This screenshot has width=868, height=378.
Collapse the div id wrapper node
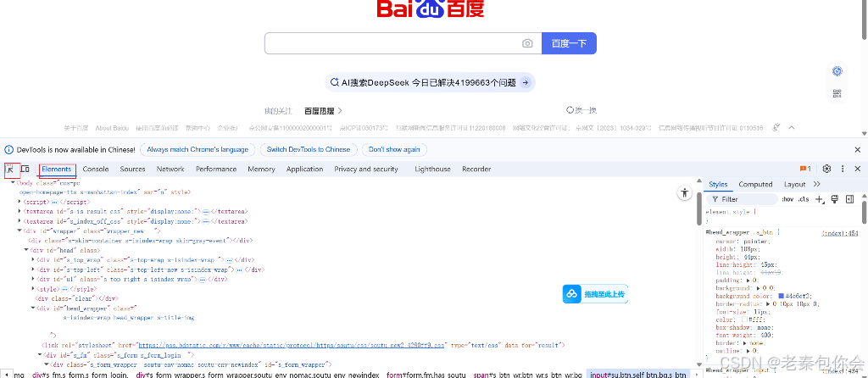click(20, 231)
